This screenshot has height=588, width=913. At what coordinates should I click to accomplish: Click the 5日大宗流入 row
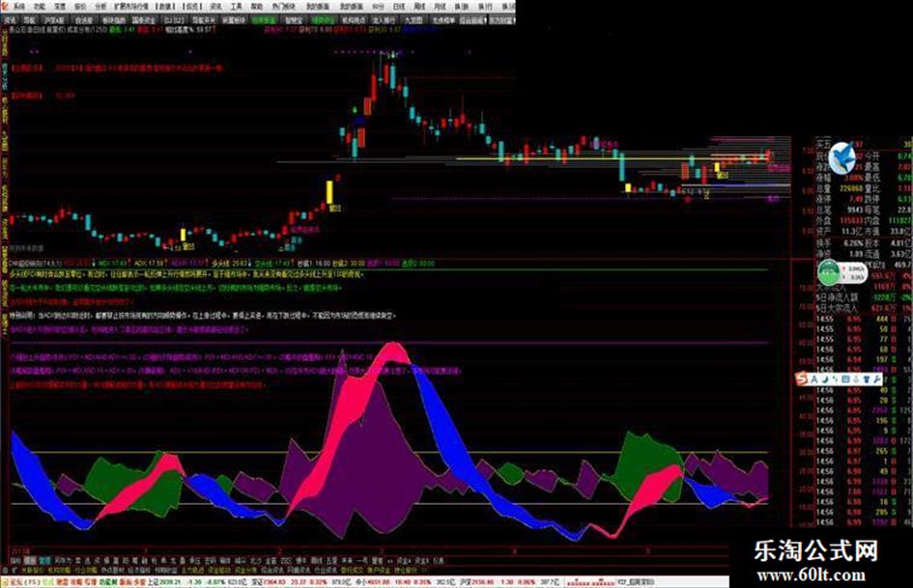[x=864, y=307]
